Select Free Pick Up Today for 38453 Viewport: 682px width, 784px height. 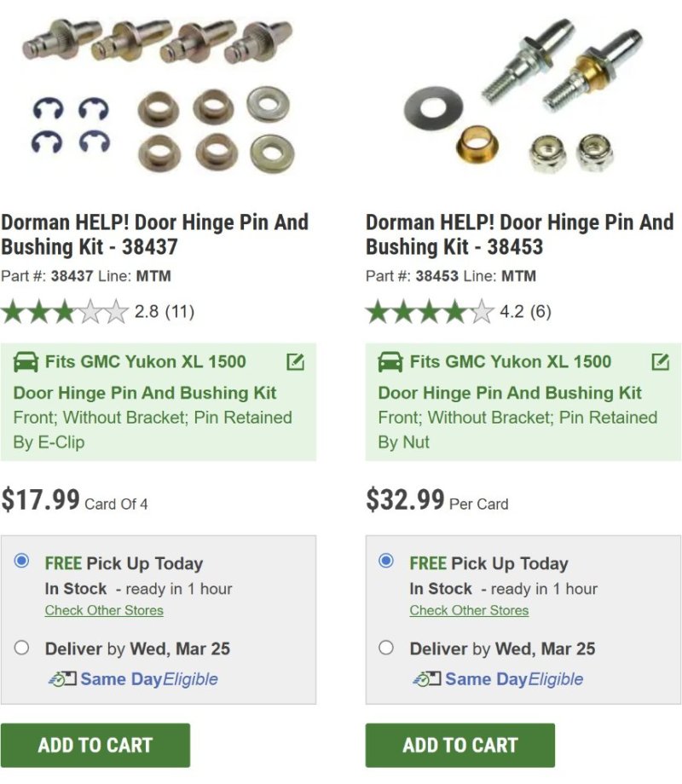tap(386, 561)
